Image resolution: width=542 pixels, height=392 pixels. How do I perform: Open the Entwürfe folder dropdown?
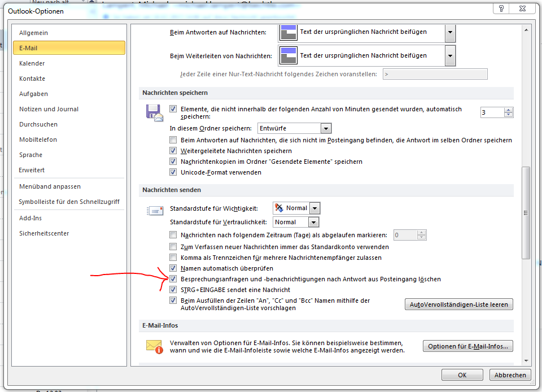tap(326, 129)
